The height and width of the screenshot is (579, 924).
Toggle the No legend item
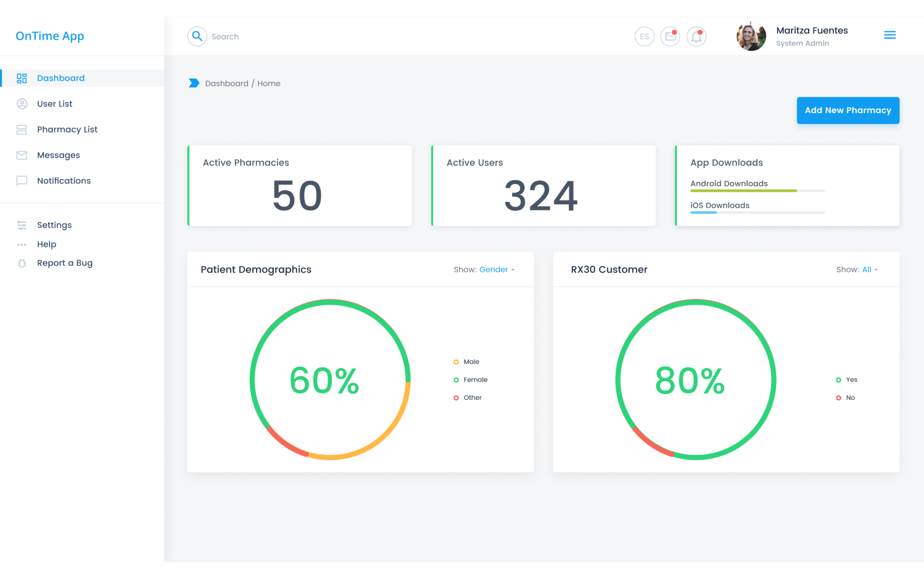(x=845, y=398)
